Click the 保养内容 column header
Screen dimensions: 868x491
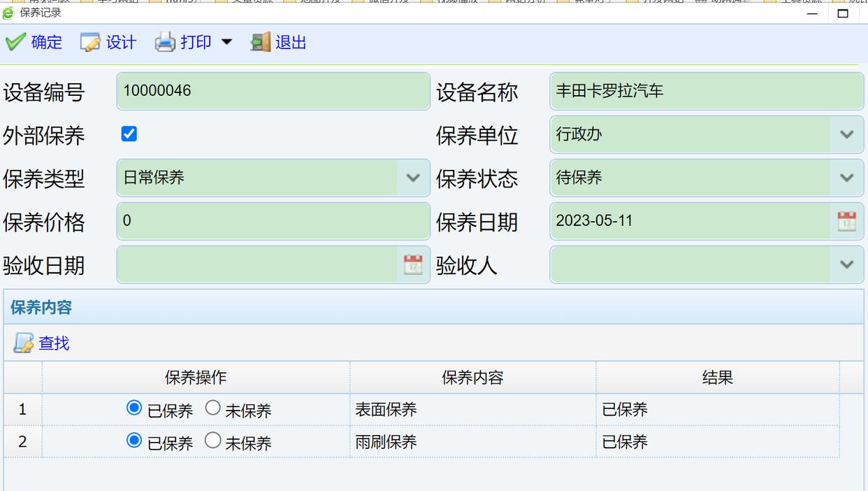[x=472, y=378]
